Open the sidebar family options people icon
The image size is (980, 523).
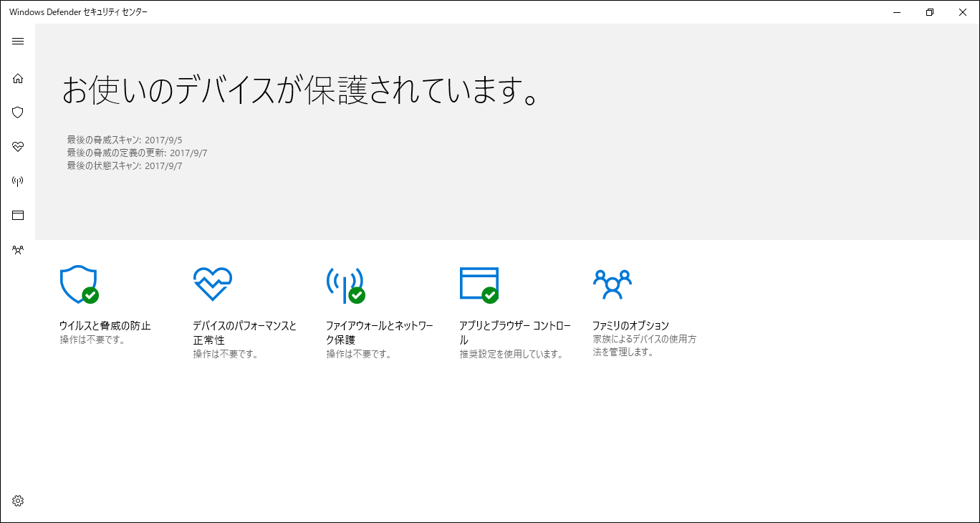(18, 250)
